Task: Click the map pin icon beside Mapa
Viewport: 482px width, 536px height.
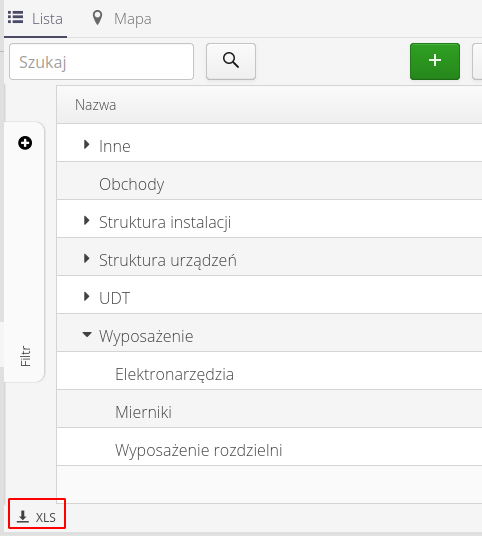Action: click(x=97, y=18)
